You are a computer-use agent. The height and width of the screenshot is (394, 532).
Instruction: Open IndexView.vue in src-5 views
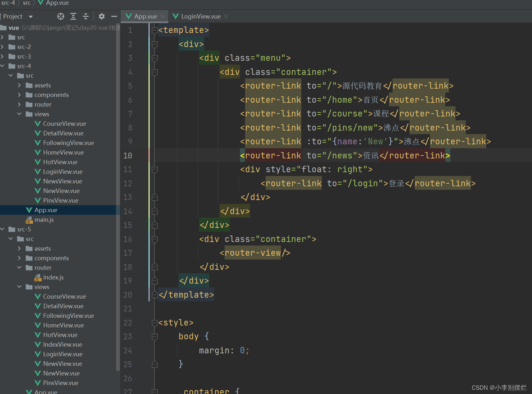click(62, 345)
